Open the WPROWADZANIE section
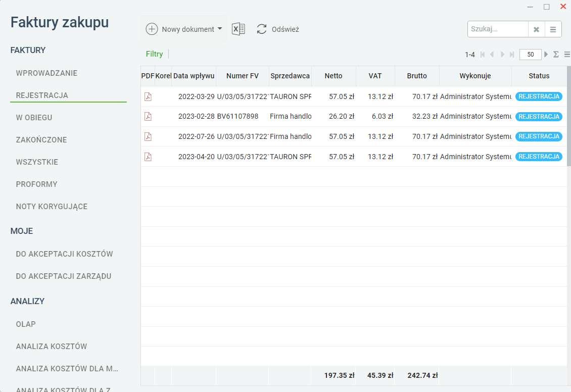Screen dimensions: 571x392 click(x=46, y=73)
